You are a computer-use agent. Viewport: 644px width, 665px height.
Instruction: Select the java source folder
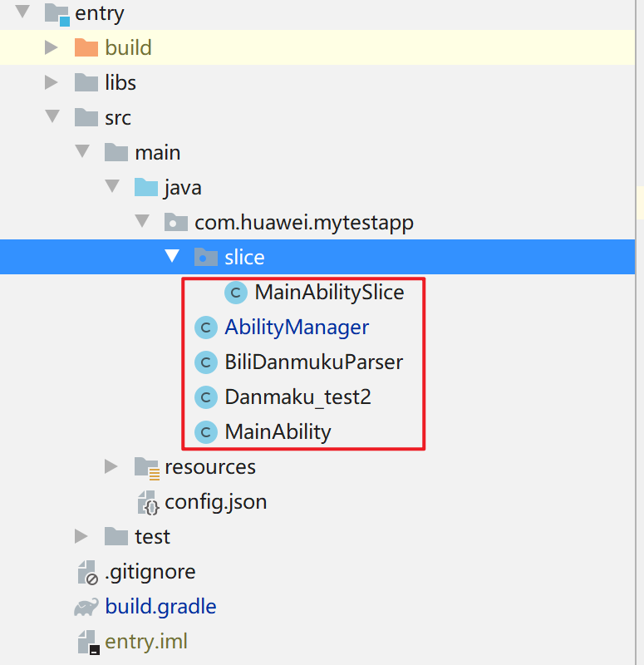(x=182, y=188)
